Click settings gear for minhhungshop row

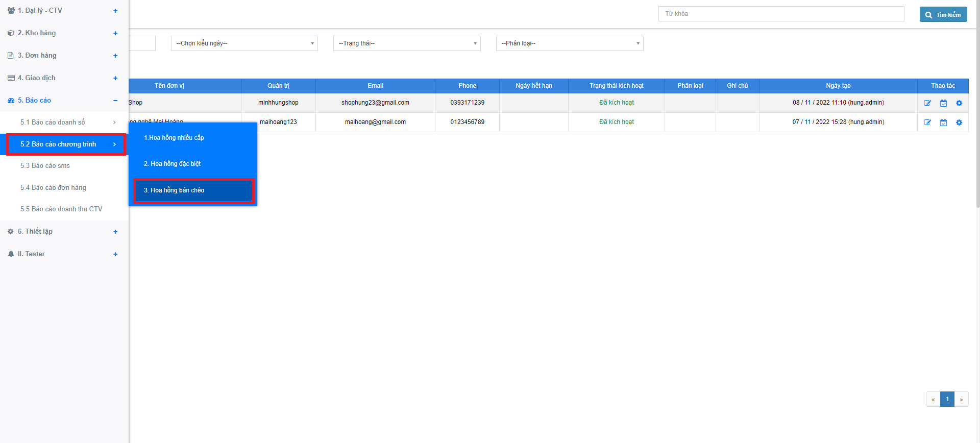(x=959, y=103)
